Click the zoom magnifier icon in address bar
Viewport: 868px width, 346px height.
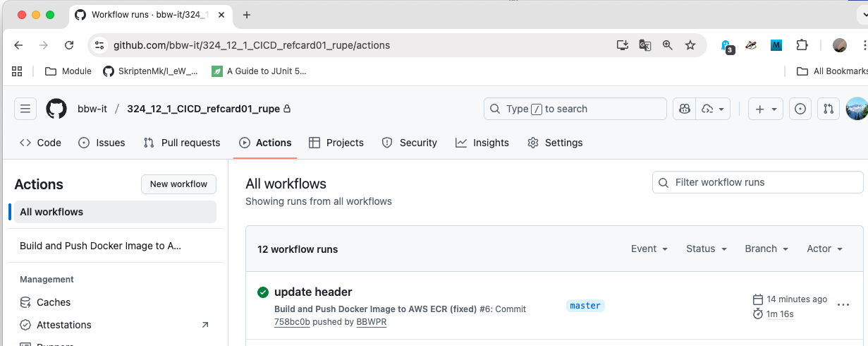(668, 45)
